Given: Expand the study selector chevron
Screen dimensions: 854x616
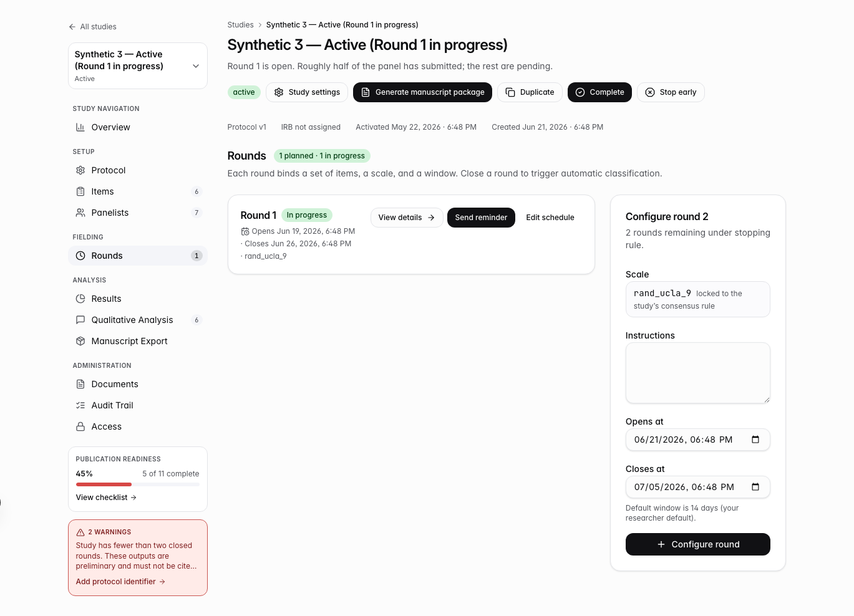Looking at the screenshot, I should tap(196, 66).
